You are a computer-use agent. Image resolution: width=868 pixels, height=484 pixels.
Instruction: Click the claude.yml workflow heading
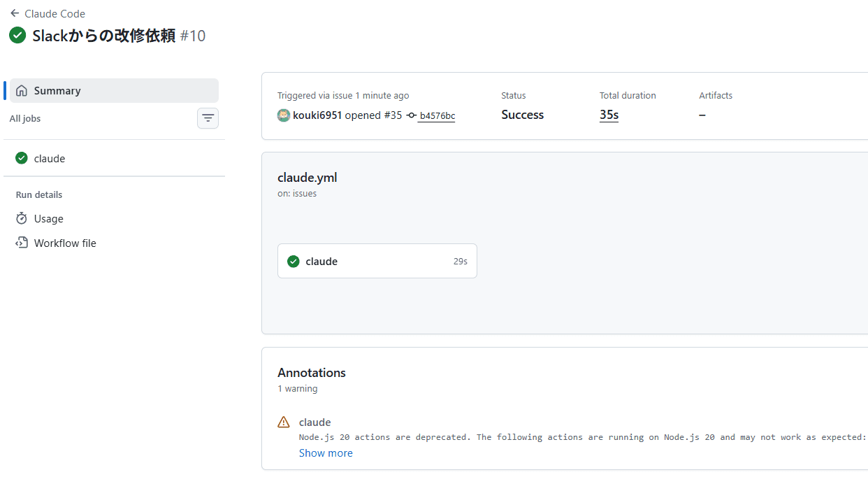(x=308, y=178)
